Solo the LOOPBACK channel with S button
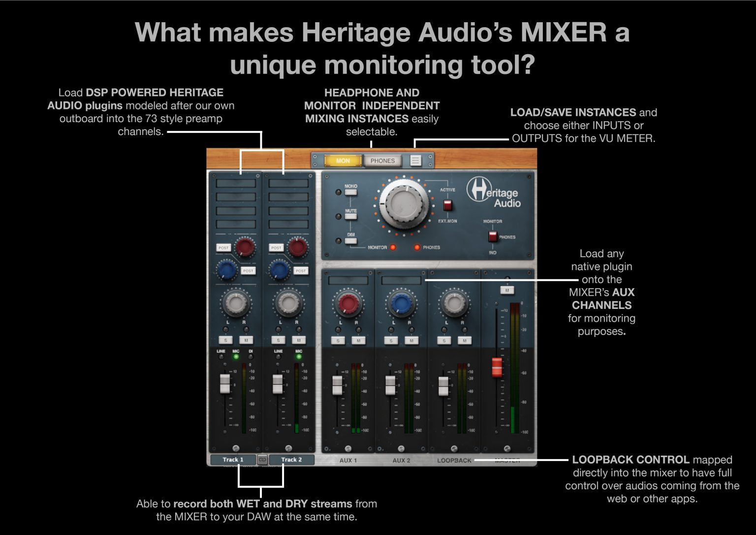Viewport: 756px width, 535px height. coord(444,340)
